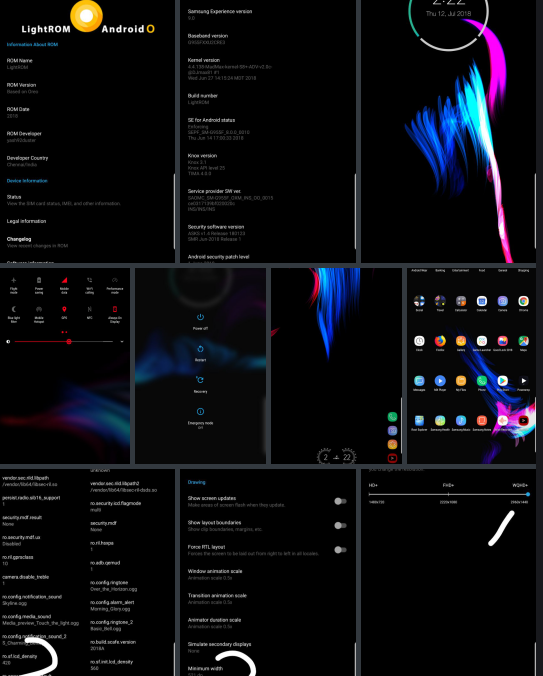
Task: Open Game Launcher app
Action: 482,341
